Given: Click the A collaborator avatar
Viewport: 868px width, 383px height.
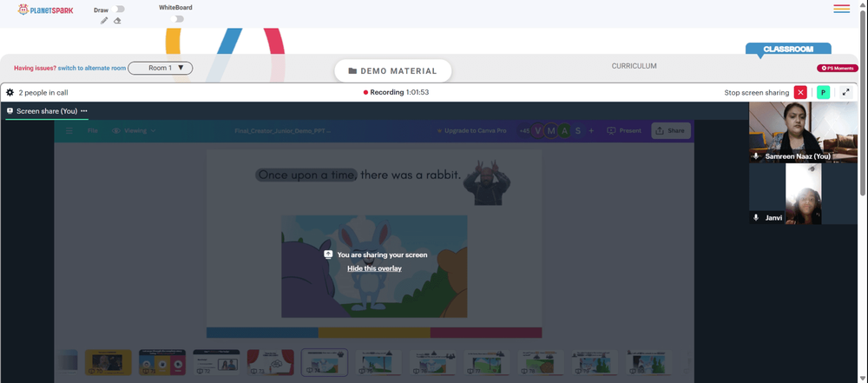Looking at the screenshot, I should click(x=564, y=131).
